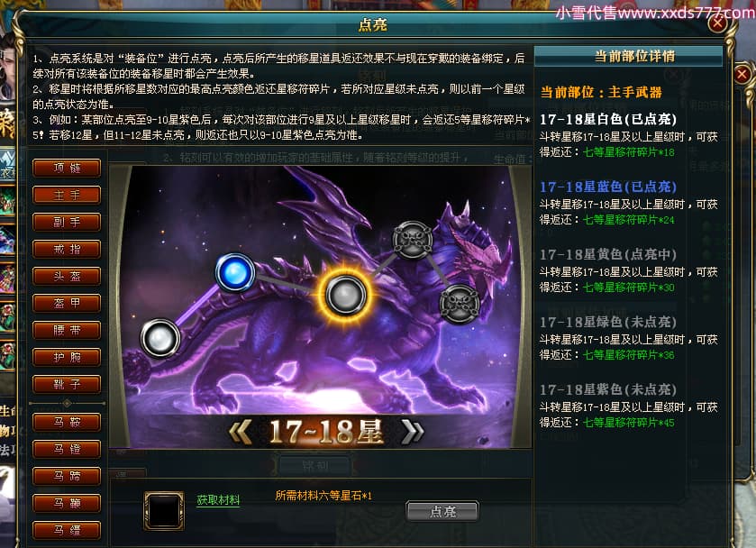Select the 马鞭 mount slot tab

tap(67, 503)
